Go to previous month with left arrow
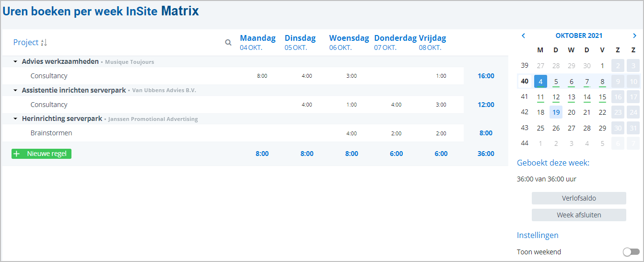Viewport: 644px width, 262px height. pyautogui.click(x=523, y=36)
